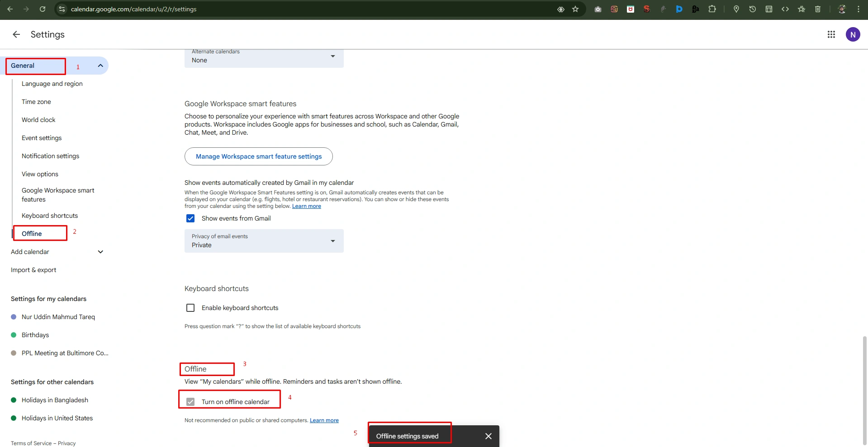
Task: Click the diamond icon in address bar
Action: tap(561, 9)
